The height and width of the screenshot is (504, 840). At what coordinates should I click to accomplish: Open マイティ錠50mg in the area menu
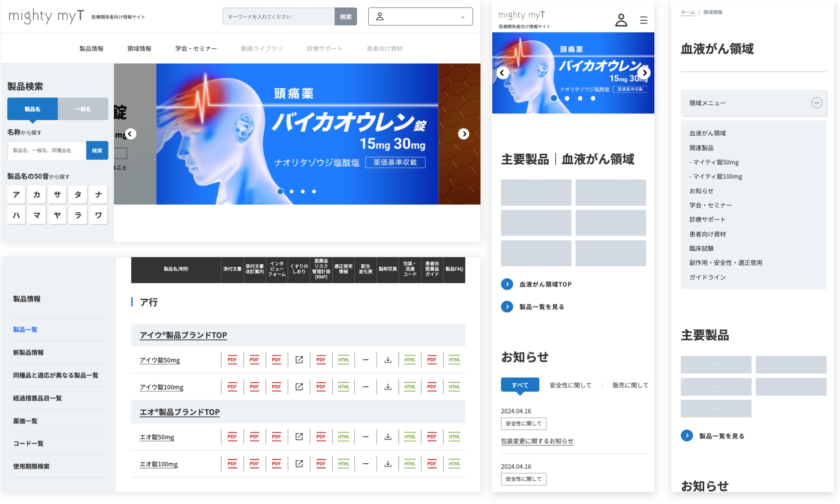714,162
